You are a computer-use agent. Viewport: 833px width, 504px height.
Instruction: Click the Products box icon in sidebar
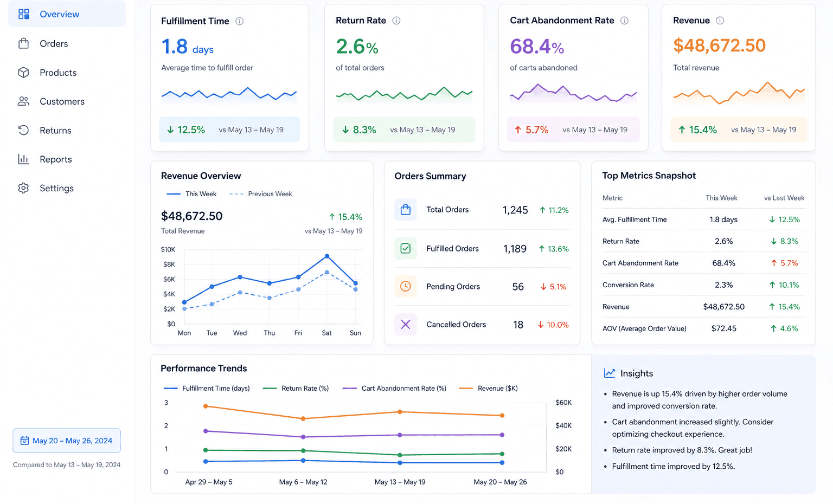coord(23,73)
